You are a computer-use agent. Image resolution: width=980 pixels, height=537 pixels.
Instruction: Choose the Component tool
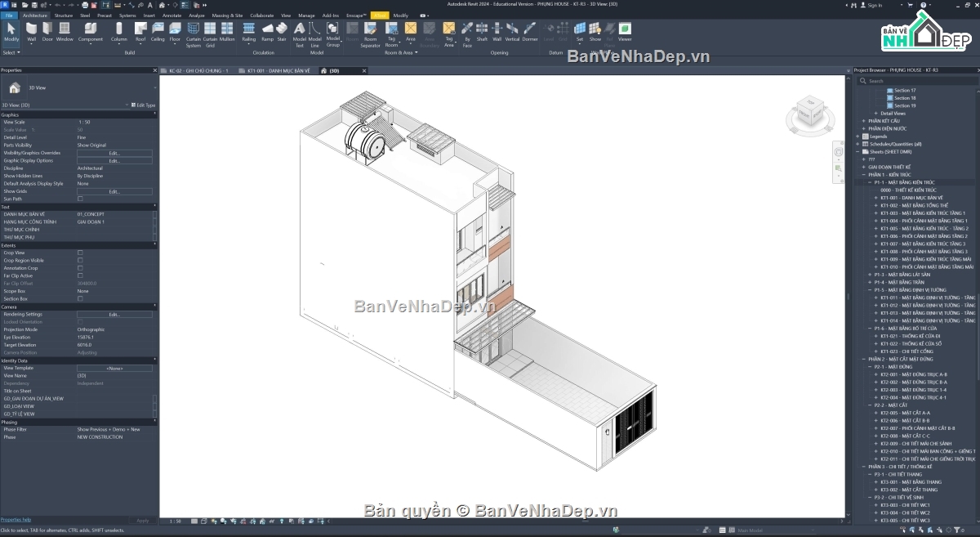(x=91, y=32)
